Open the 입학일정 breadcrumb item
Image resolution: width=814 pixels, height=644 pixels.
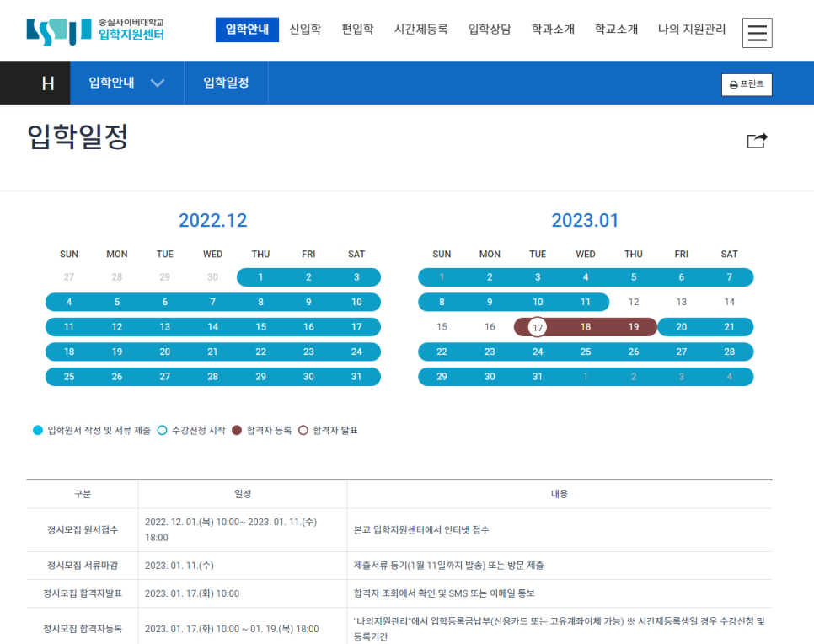coord(226,83)
